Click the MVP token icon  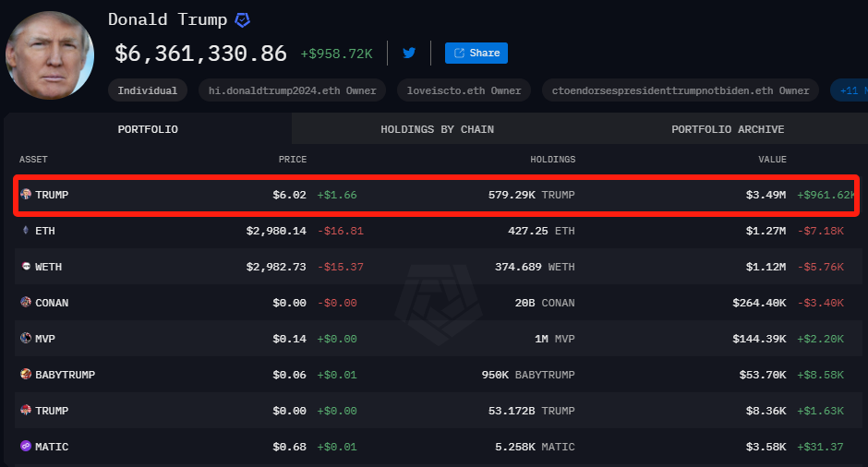pyautogui.click(x=26, y=338)
